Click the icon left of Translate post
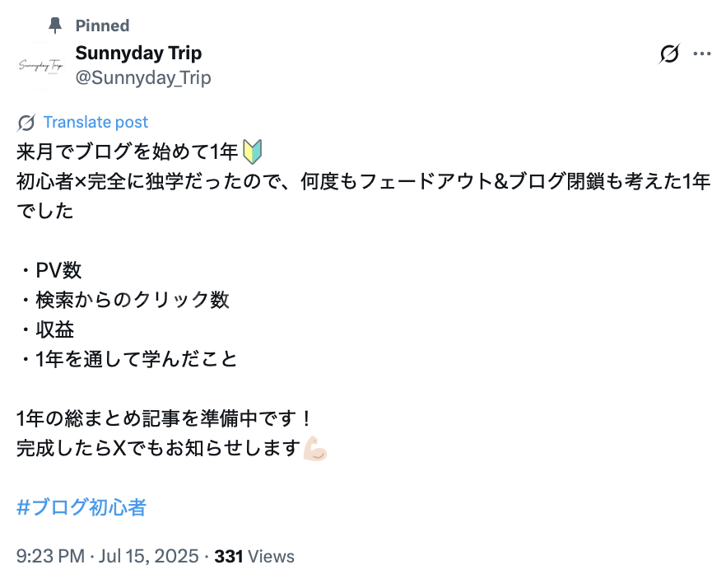This screenshot has height=588, width=726. coord(26,123)
